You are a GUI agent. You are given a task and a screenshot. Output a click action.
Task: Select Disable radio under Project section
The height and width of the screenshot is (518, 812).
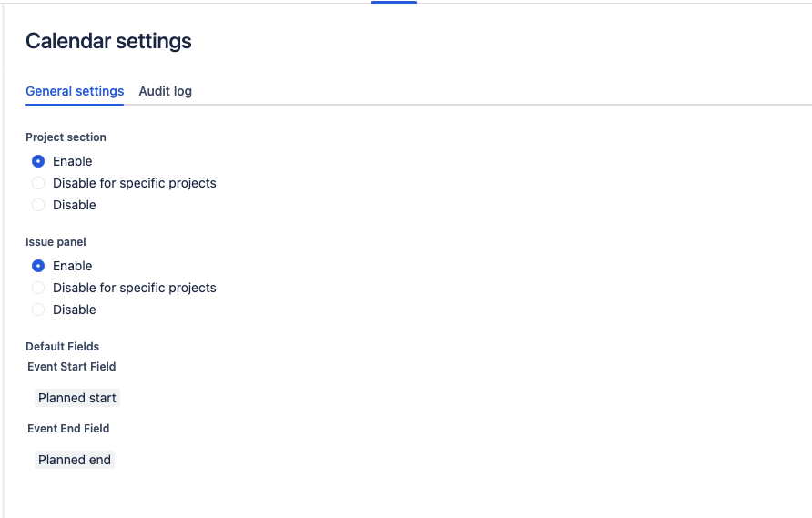pos(38,205)
